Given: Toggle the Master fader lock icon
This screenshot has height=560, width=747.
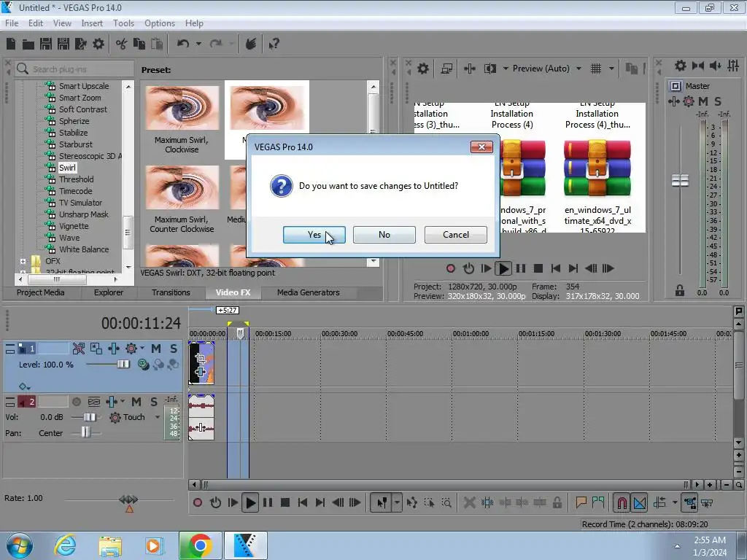Looking at the screenshot, I should pyautogui.click(x=680, y=290).
